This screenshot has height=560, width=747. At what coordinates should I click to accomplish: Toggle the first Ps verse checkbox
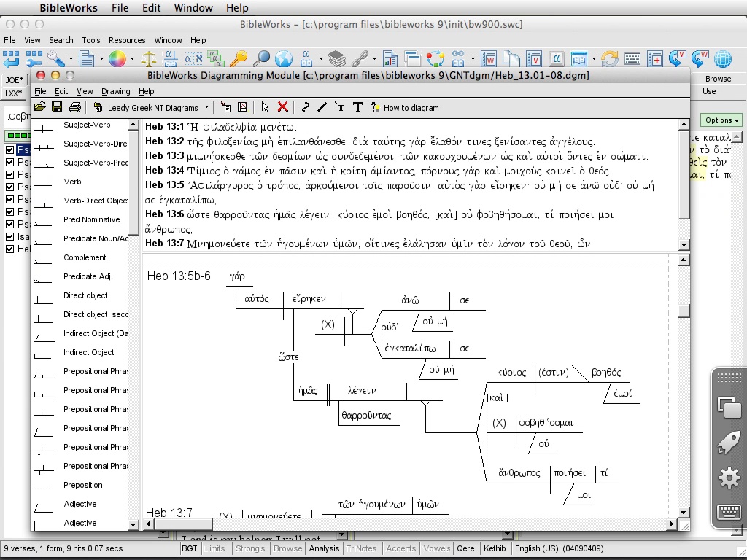coord(10,150)
